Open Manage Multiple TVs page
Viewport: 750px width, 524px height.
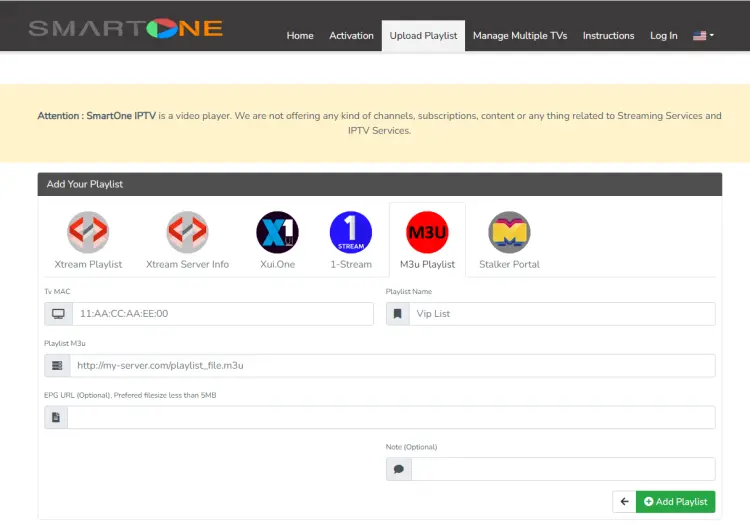point(520,36)
